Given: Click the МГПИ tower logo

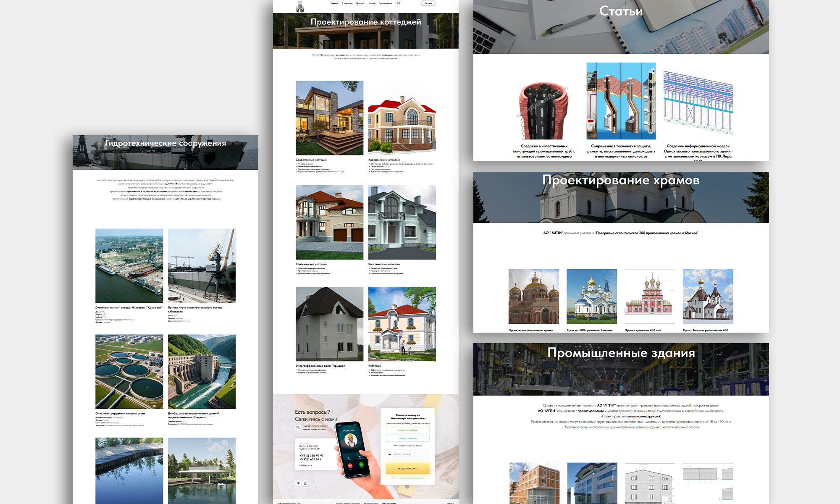Looking at the screenshot, I should coord(300,6).
